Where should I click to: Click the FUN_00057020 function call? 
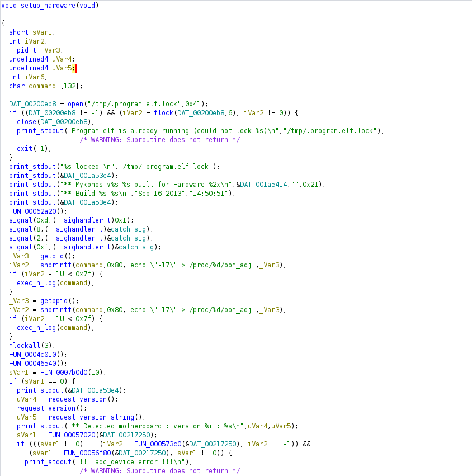click(x=72, y=435)
